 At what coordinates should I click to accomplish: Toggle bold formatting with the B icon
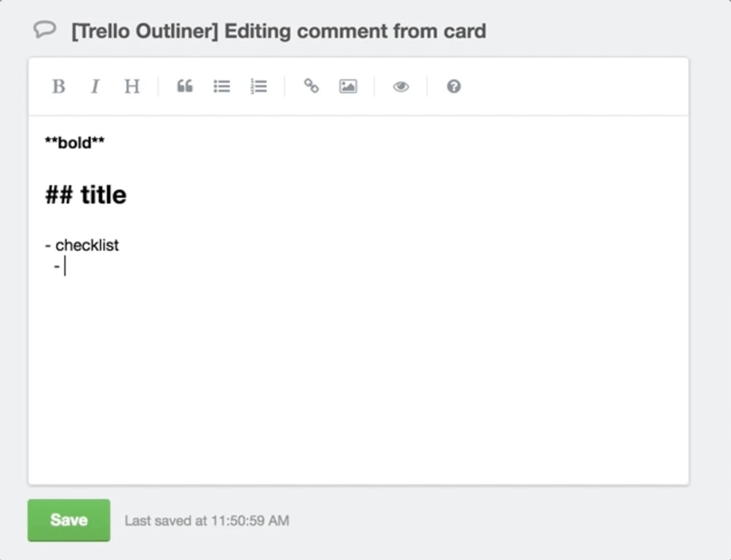coord(58,86)
